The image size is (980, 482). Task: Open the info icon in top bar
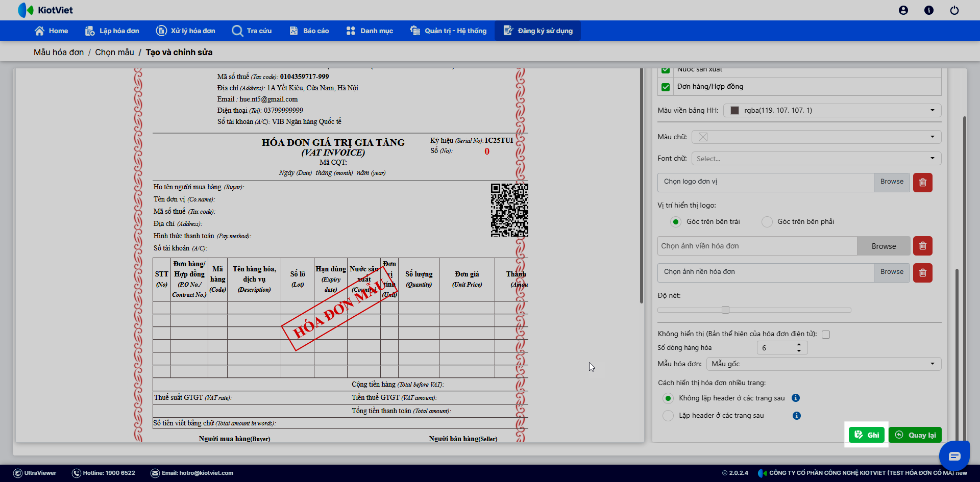pos(928,10)
